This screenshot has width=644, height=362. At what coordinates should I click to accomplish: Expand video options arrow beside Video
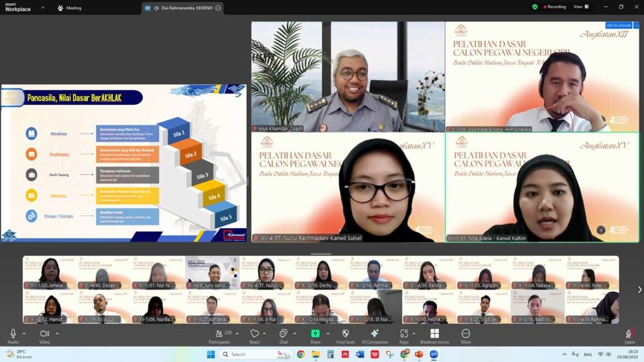point(57,334)
